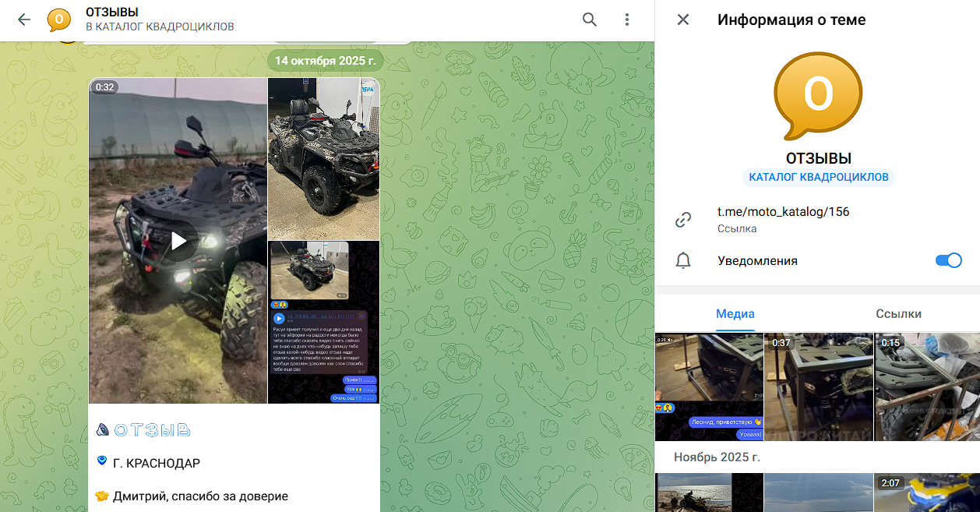Screen dimensions: 980x512
Task: Click the 0:32 video duration badge
Action: (104, 87)
